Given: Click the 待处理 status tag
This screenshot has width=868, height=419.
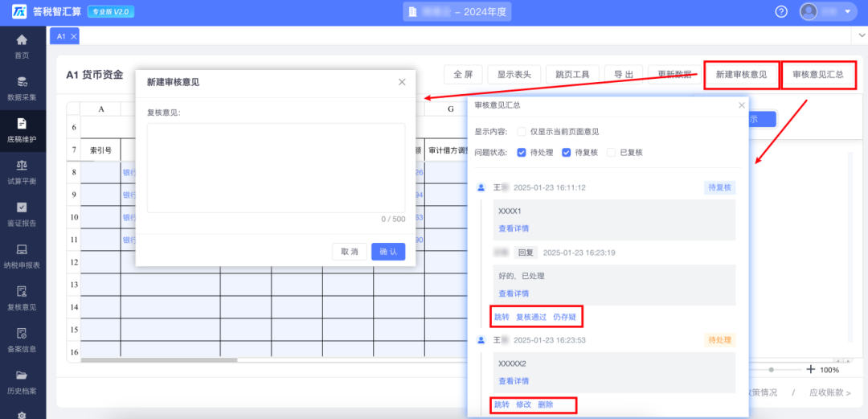Looking at the screenshot, I should 719,339.
